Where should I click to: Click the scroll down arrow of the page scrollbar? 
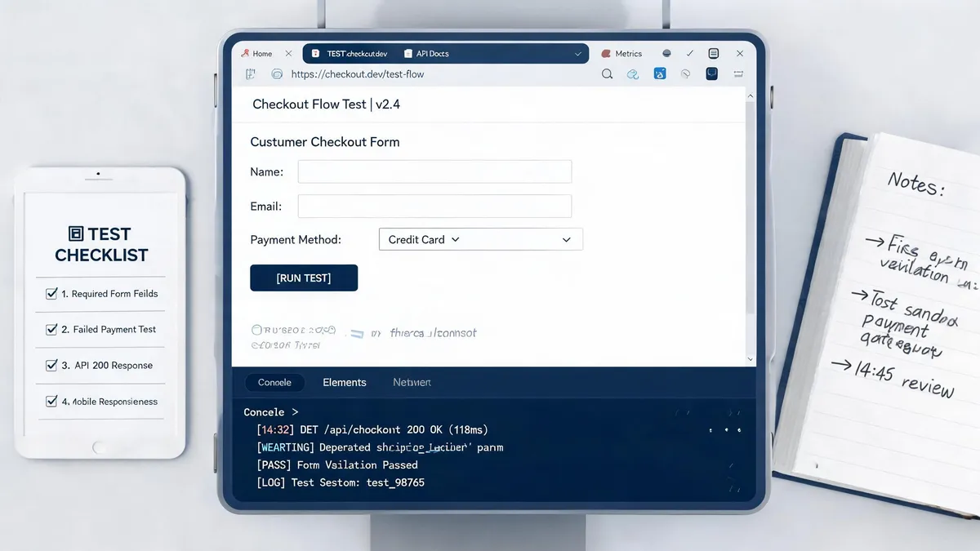click(751, 358)
